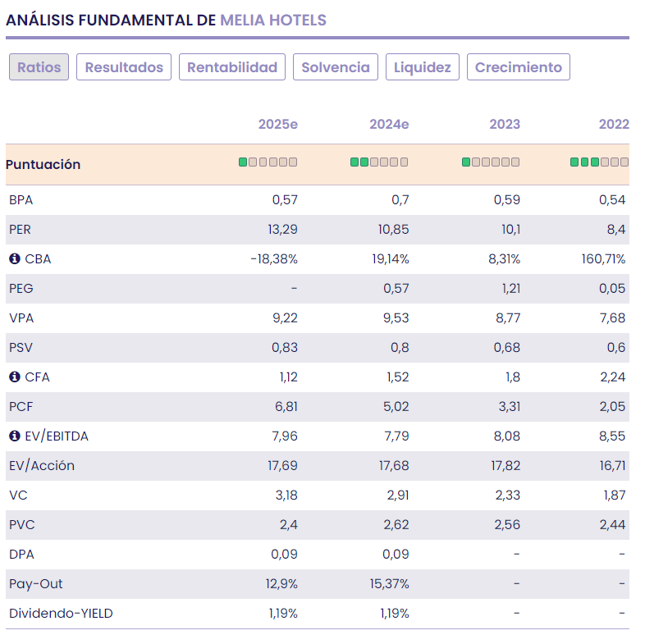Select the Ratios tab

(x=39, y=67)
